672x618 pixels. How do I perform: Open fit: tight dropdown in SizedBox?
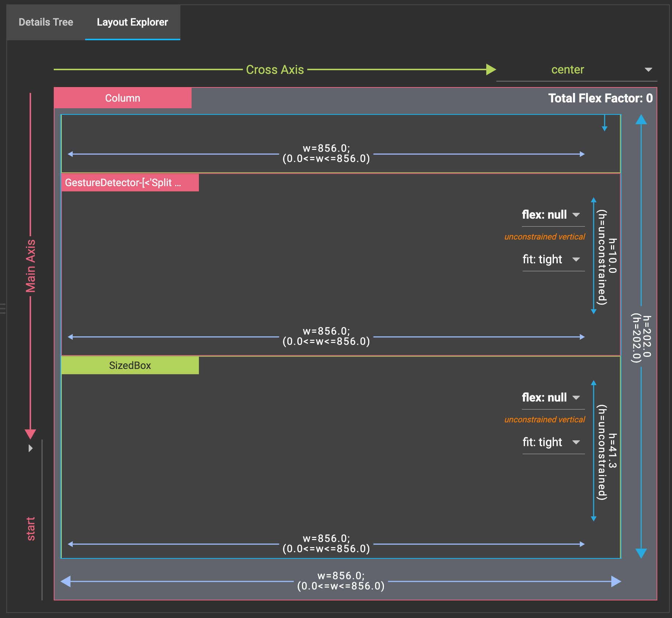(553, 442)
